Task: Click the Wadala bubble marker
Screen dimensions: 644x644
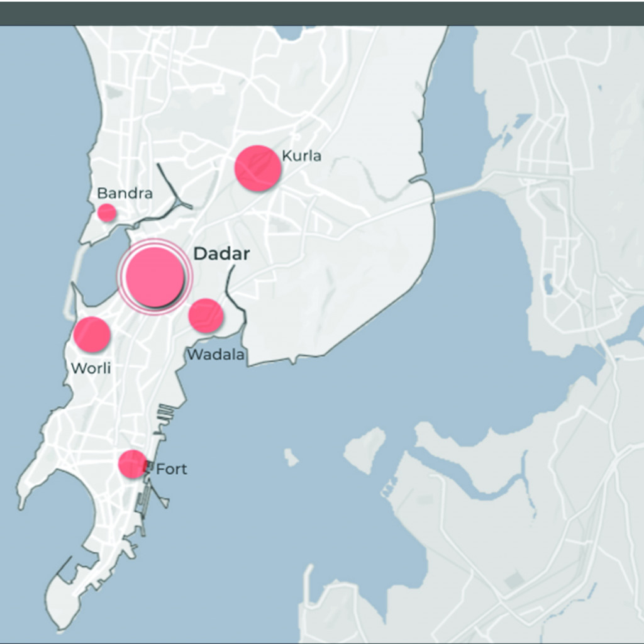Action: tap(206, 316)
